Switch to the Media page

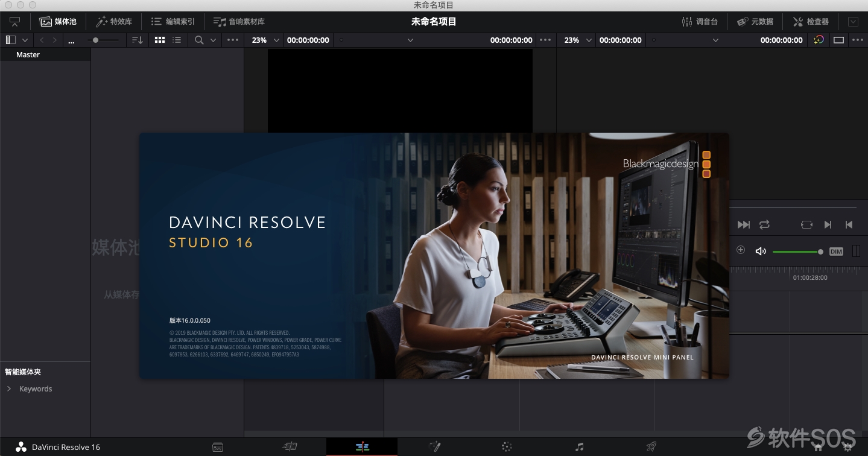pos(218,447)
